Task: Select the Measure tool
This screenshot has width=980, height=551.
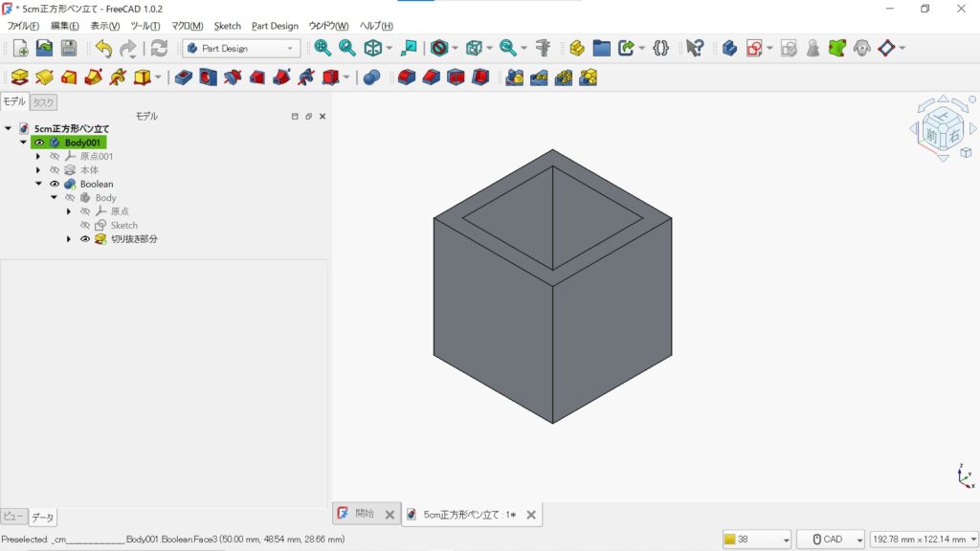Action: coord(544,48)
